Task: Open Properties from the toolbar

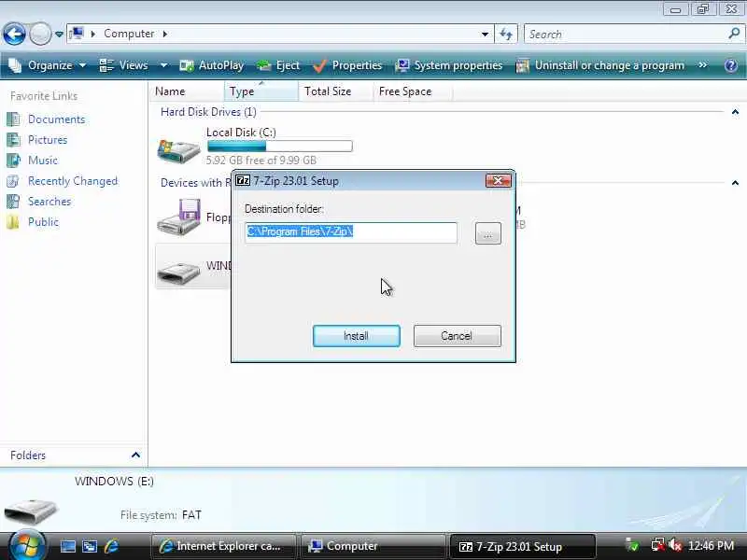Action: click(347, 65)
